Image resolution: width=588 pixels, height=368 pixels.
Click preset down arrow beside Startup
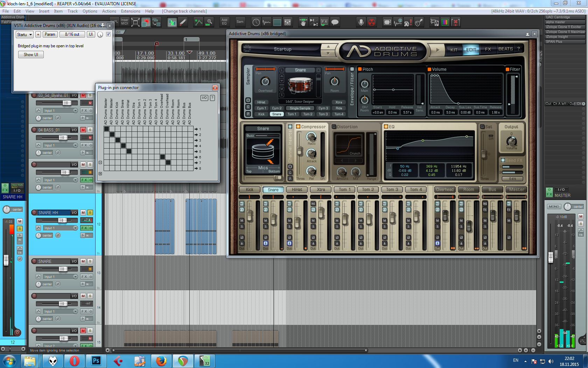coord(328,53)
